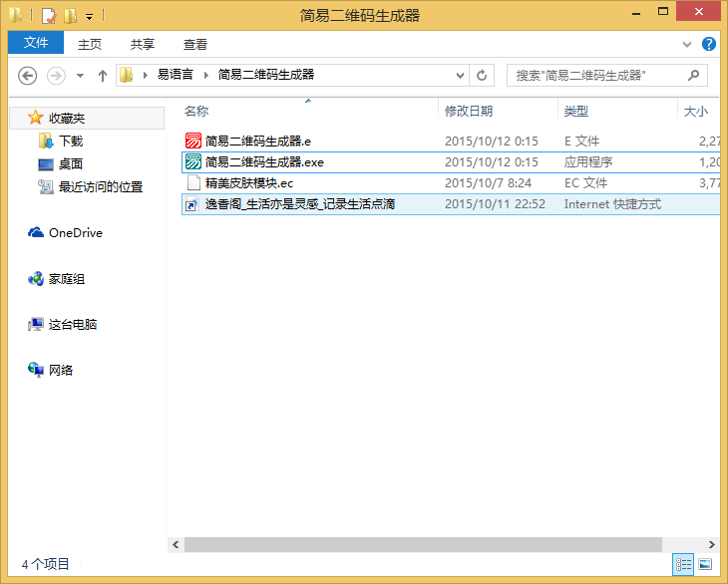Click the green icon of 简易二维码生成器.exe
Screen dimensions: 728x584
click(193, 161)
